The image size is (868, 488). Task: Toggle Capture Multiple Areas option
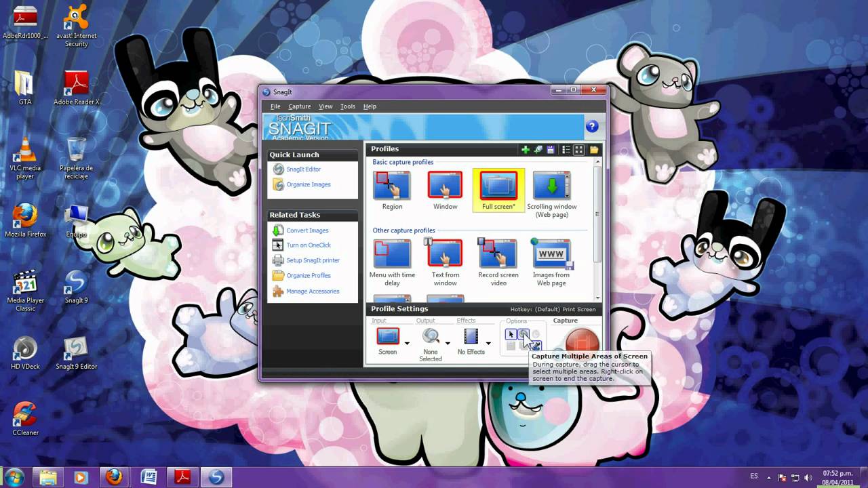tap(524, 334)
